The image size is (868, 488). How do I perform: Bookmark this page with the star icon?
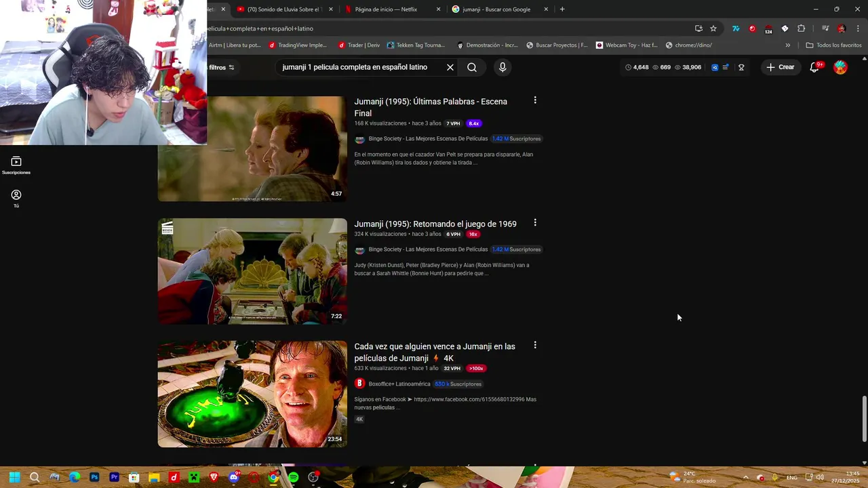pyautogui.click(x=713, y=28)
